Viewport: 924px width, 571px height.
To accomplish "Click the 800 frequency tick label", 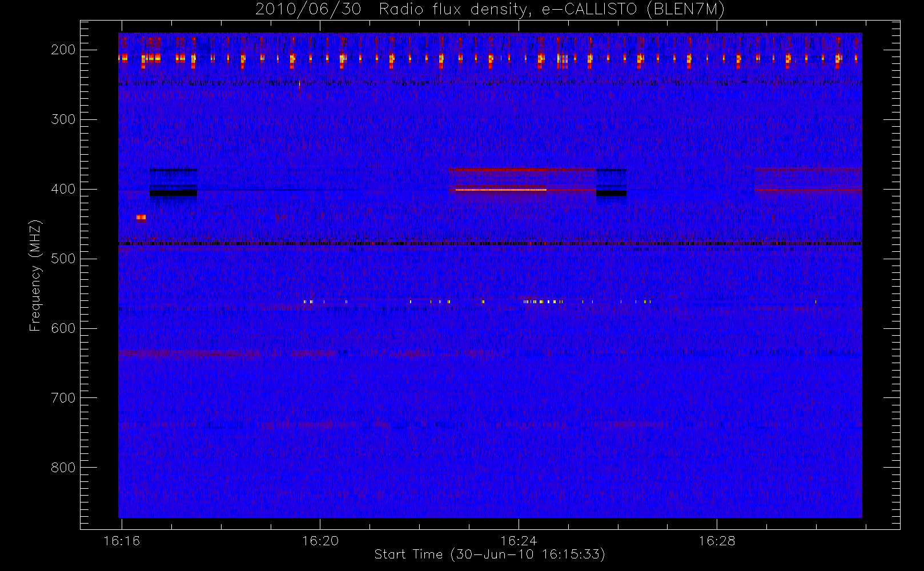I will (x=63, y=468).
